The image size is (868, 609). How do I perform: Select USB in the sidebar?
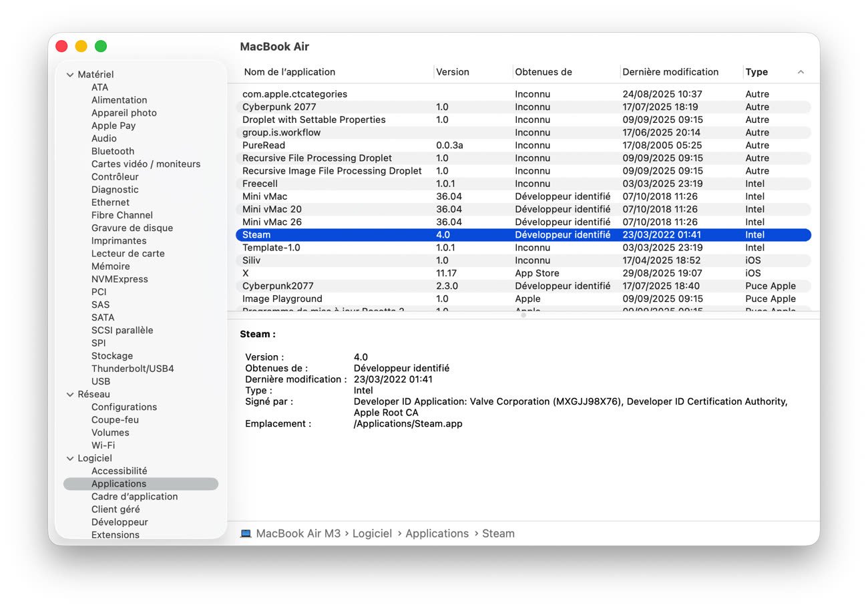[x=101, y=381]
